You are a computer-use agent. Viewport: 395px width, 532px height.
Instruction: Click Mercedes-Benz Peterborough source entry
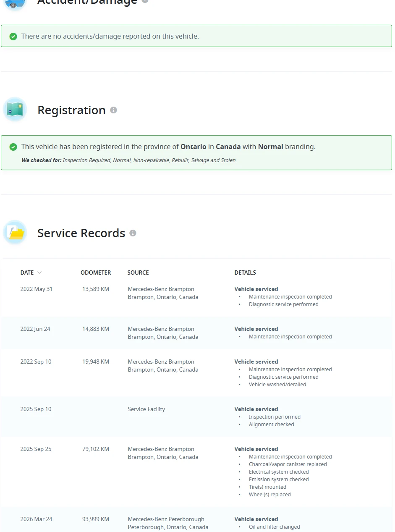click(x=168, y=523)
